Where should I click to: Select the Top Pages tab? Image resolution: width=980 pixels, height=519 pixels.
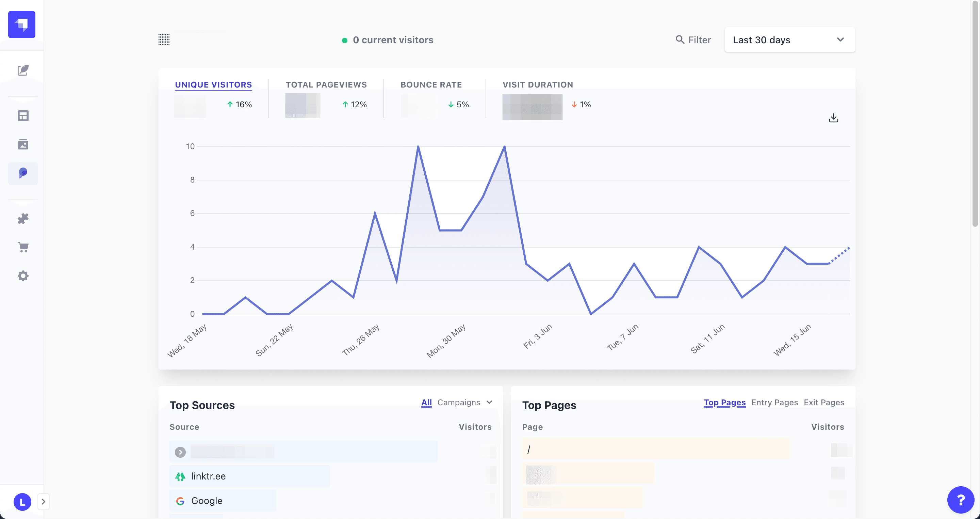725,403
